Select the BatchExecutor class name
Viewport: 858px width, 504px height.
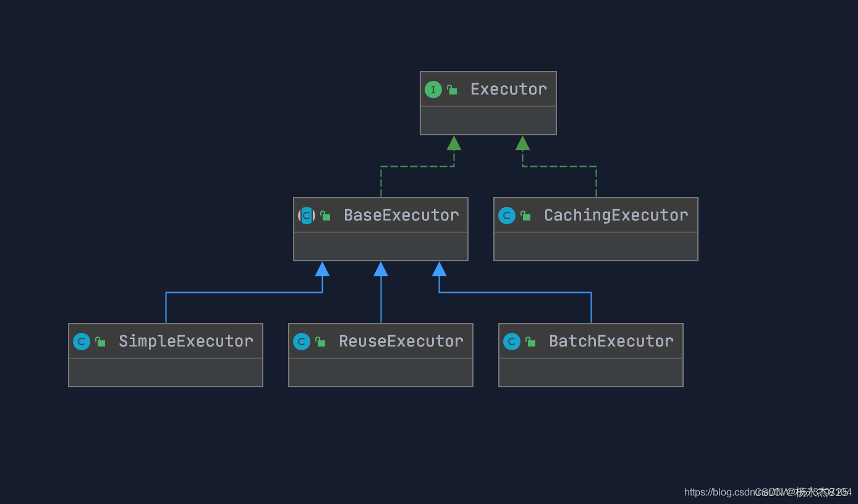611,341
